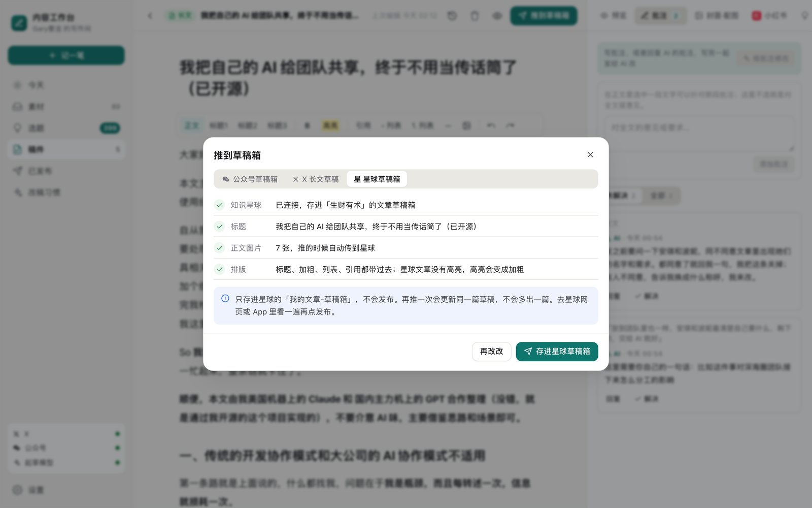The image size is (812, 508).
Task: Click the 正文图片 row label
Action: tap(246, 248)
